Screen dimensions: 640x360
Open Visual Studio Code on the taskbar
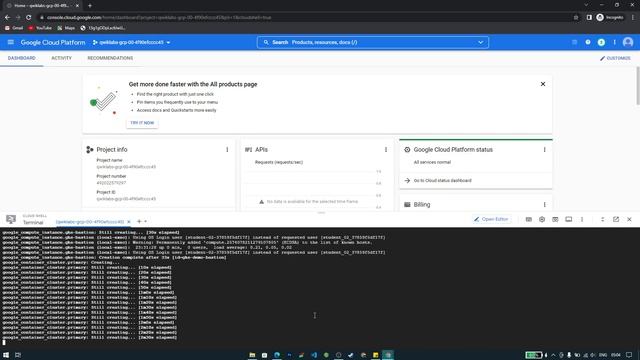point(314,355)
